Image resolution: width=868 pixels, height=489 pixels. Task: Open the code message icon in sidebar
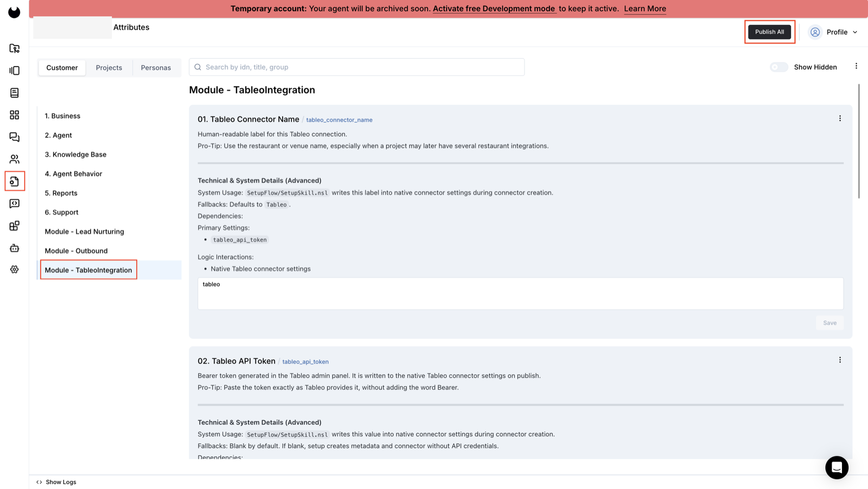click(14, 204)
